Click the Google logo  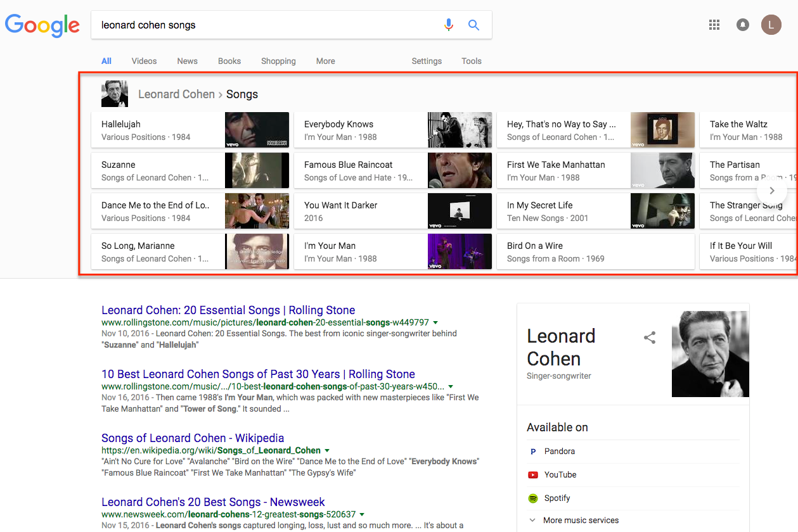click(x=42, y=25)
